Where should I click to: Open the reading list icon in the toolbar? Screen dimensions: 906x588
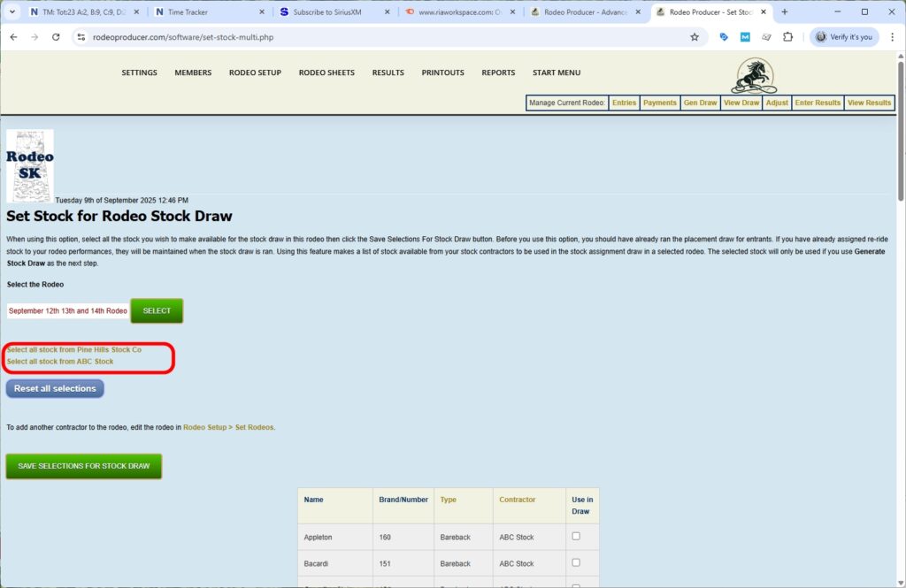pos(766,38)
